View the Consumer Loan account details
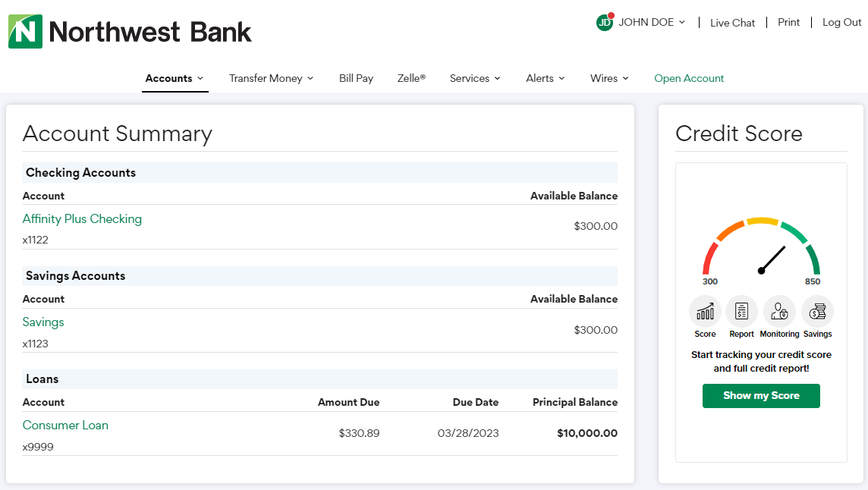This screenshot has width=868, height=490. pyautogui.click(x=65, y=426)
